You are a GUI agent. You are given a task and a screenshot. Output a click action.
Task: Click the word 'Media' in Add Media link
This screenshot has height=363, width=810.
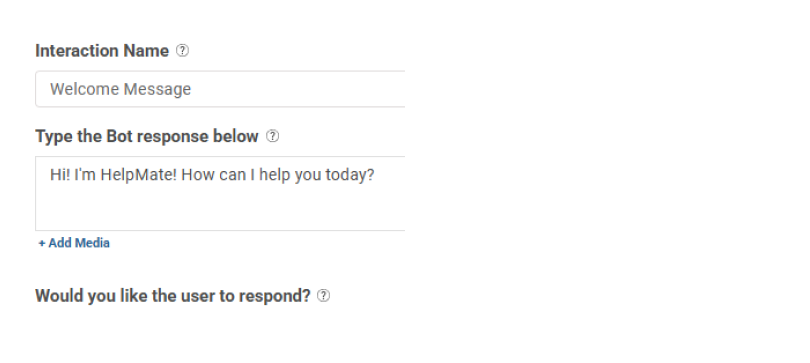pos(93,243)
